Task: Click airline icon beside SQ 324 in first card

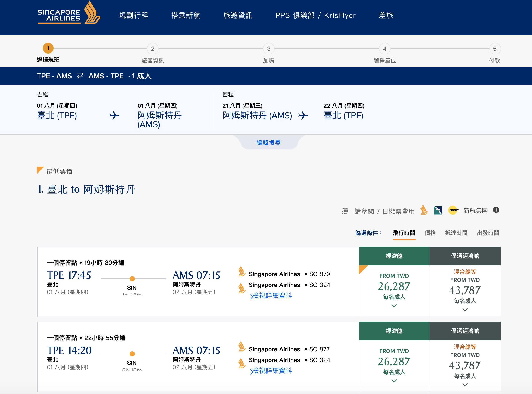Action: tap(242, 288)
